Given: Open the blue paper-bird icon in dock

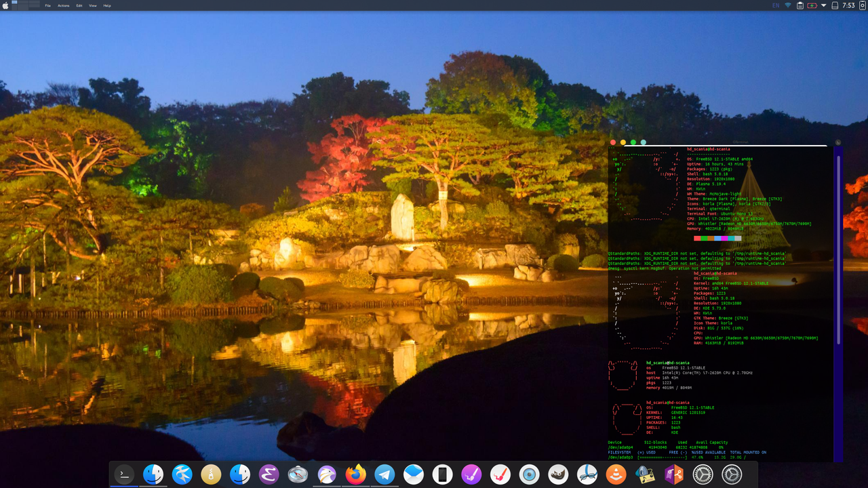Looking at the screenshot, I should pyautogui.click(x=182, y=474).
